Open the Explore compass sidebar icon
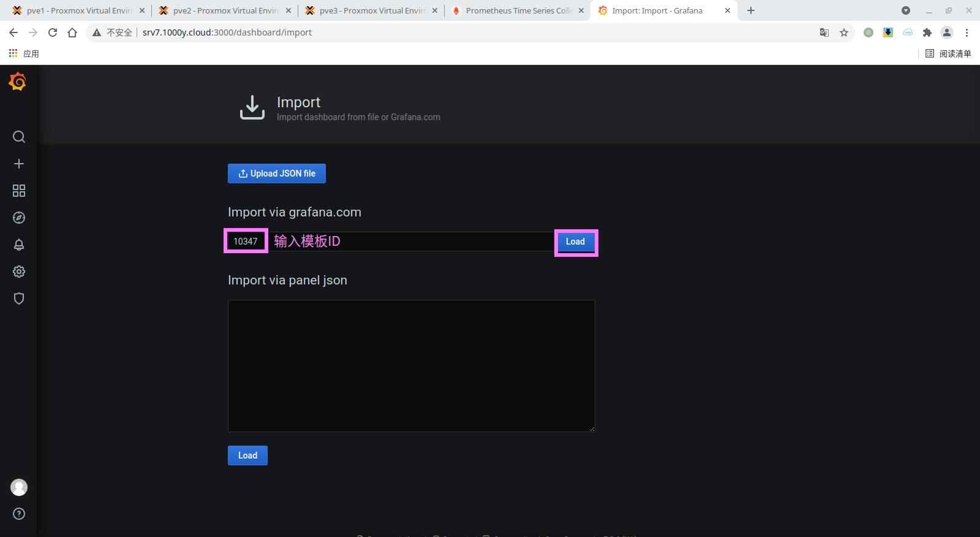 pyautogui.click(x=19, y=218)
